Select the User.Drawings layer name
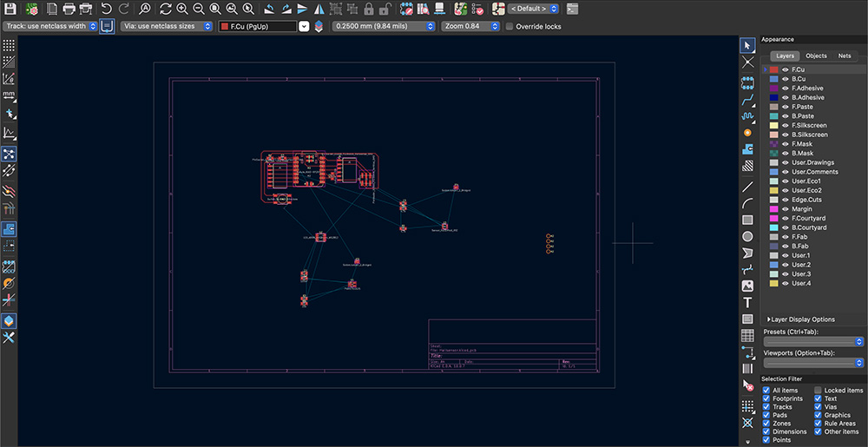The image size is (868, 447). point(812,162)
